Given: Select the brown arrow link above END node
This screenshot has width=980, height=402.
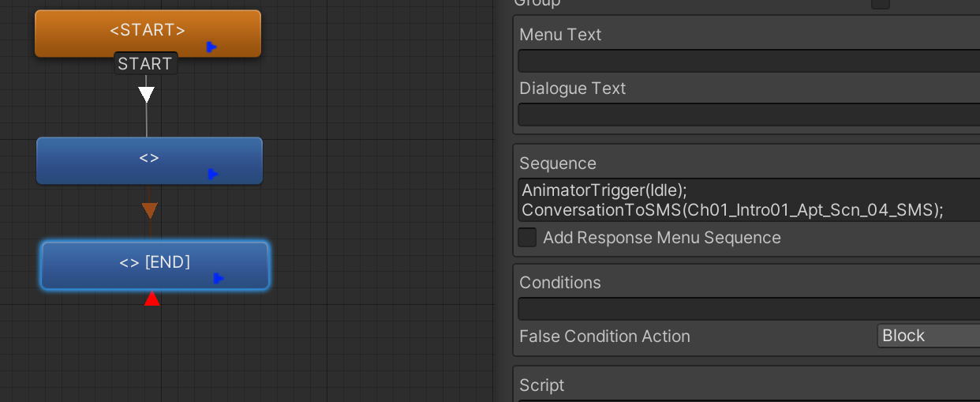Looking at the screenshot, I should (149, 211).
